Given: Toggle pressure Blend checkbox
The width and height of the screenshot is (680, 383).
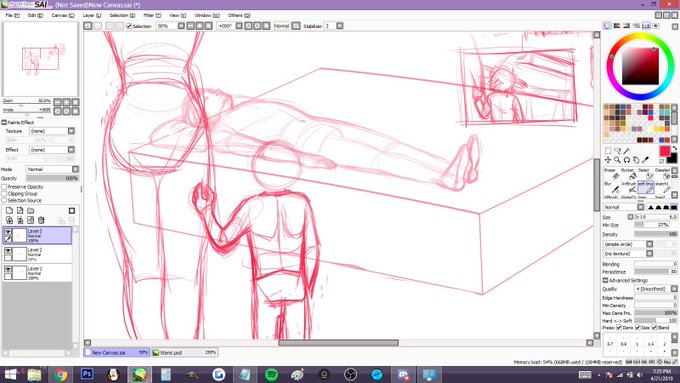Looking at the screenshot, I should pyautogui.click(x=654, y=328).
